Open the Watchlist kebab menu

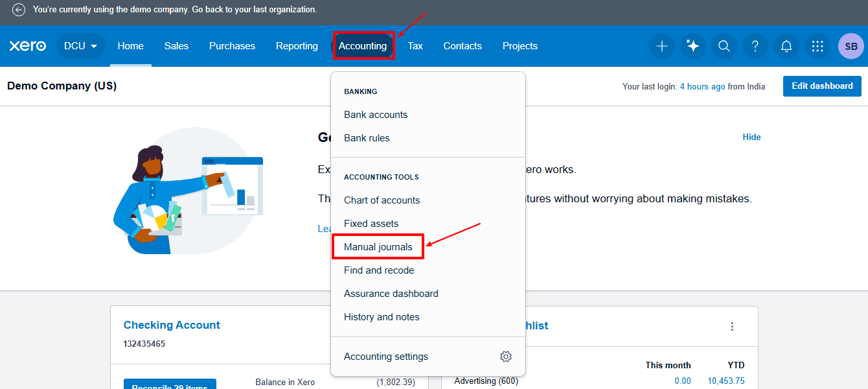[732, 326]
